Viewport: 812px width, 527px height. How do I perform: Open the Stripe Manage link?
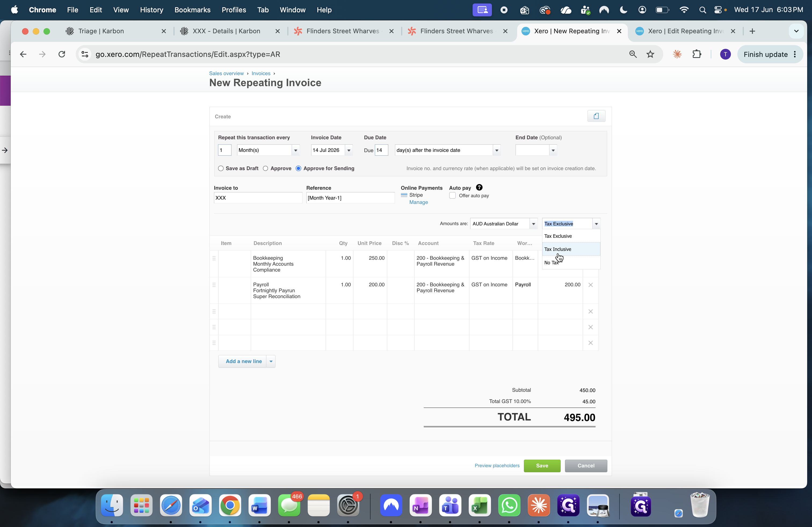click(x=419, y=202)
